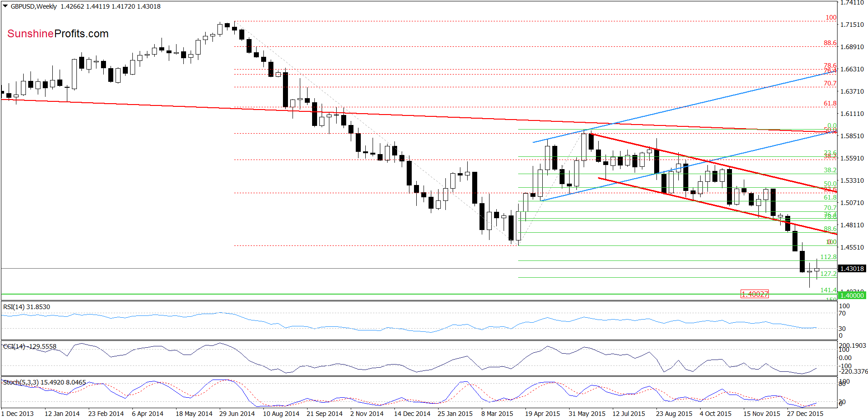Click the 14 Dec 2014 date label
The width and height of the screenshot is (868, 420).
coord(412,414)
